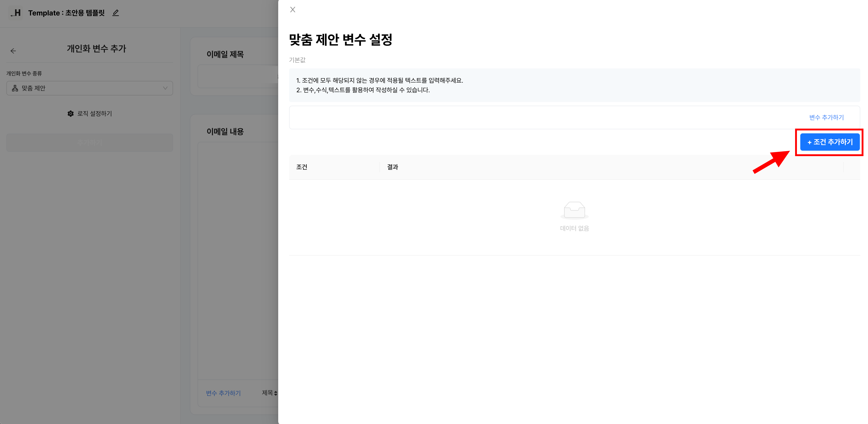Click the pencil icon to rename template
This screenshot has width=868, height=424.
click(116, 13)
